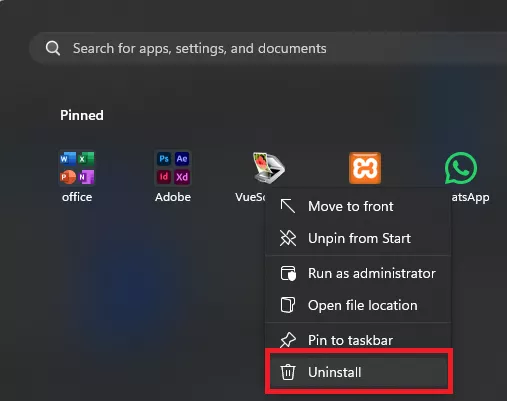
Task: Click the arrow icon beside Move to front
Action: click(x=288, y=206)
